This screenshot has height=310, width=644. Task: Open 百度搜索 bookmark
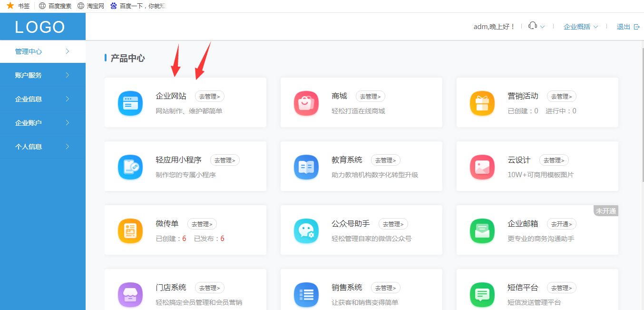point(55,6)
